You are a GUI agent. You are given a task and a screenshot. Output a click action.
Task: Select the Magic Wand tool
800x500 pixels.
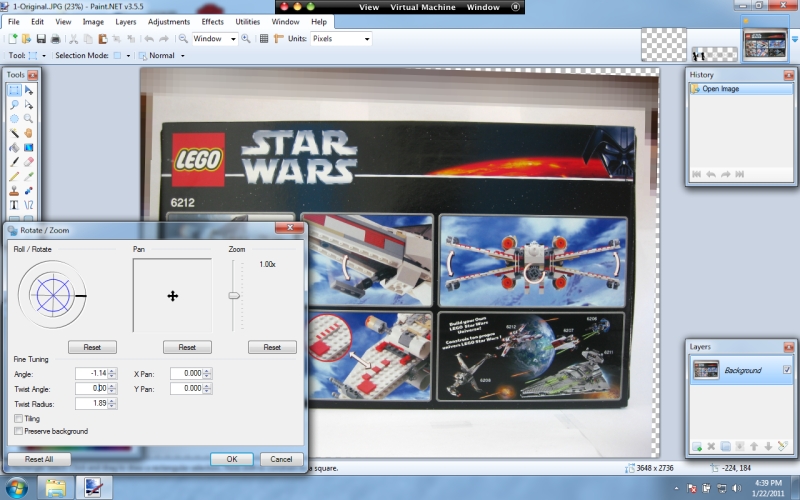(14, 133)
